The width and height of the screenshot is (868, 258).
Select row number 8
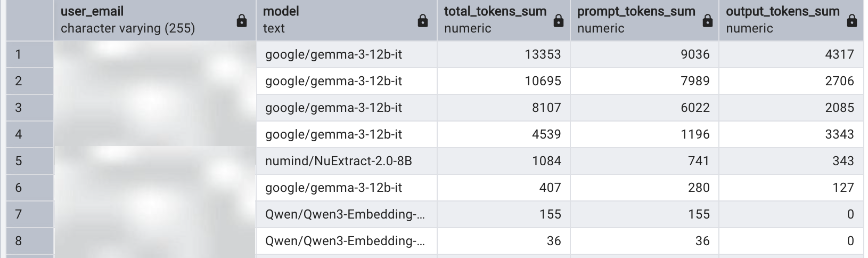pyautogui.click(x=30, y=241)
